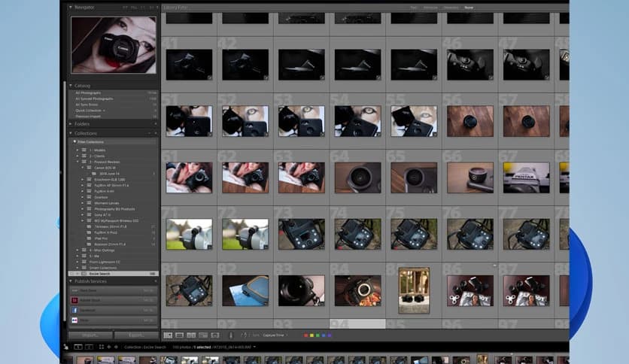Click the Export button
Image resolution: width=629 pixels, height=364 pixels.
(136, 335)
